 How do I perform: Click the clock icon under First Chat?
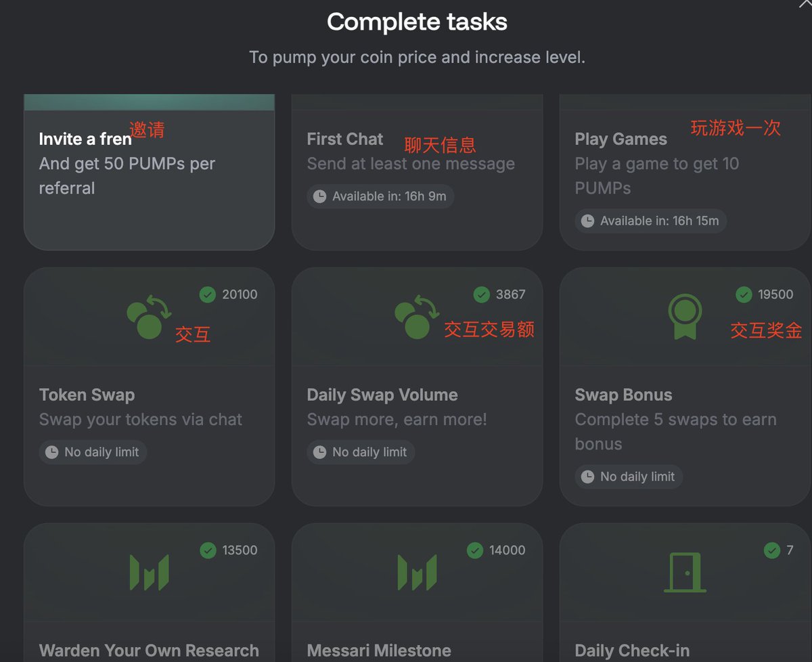pos(320,196)
